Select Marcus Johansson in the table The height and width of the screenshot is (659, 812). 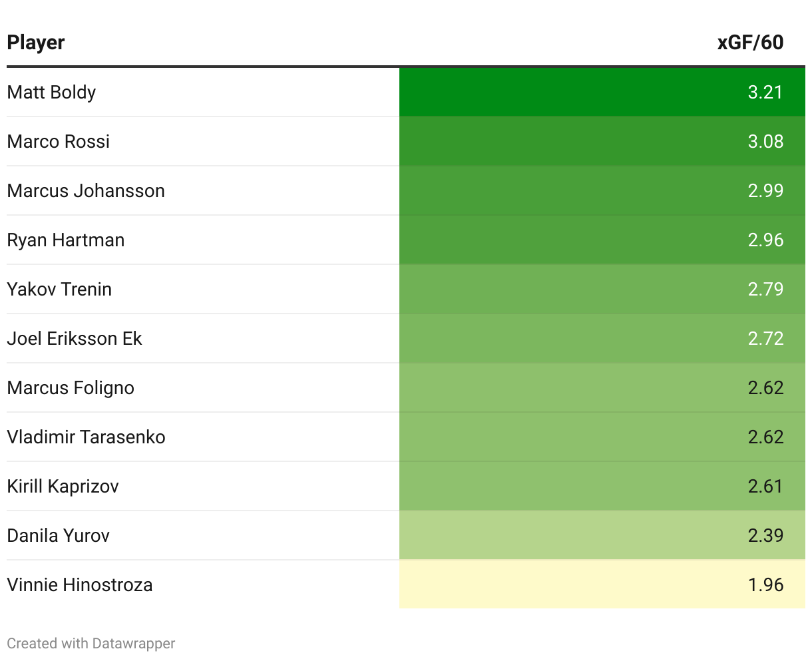pos(86,190)
